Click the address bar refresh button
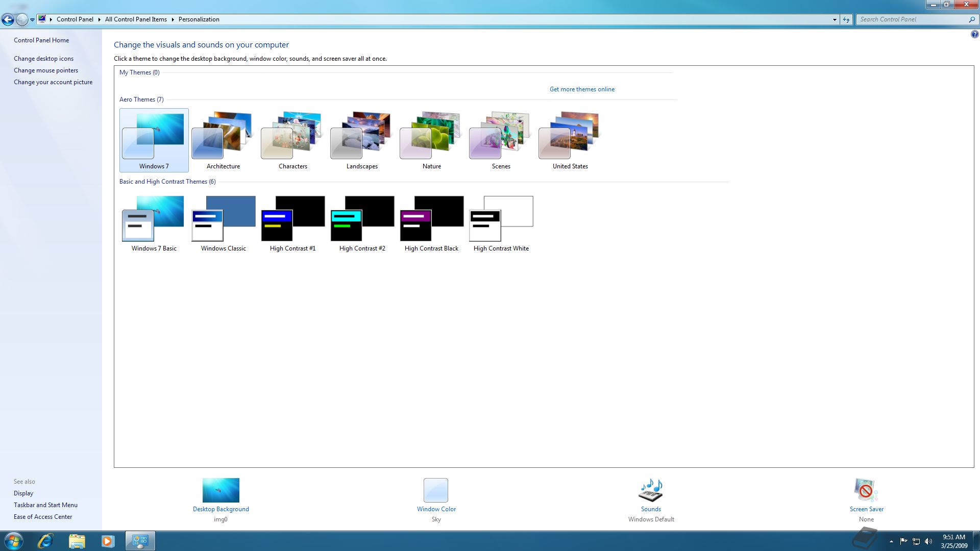This screenshot has width=980, height=551. [846, 19]
